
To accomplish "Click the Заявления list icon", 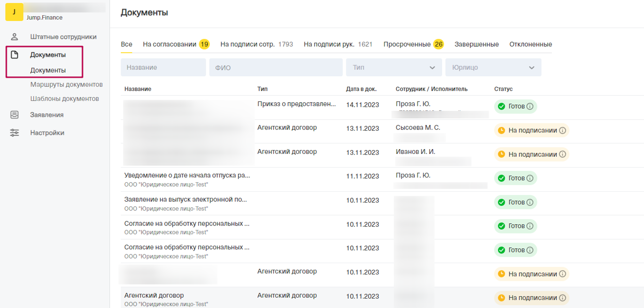I will 14,115.
